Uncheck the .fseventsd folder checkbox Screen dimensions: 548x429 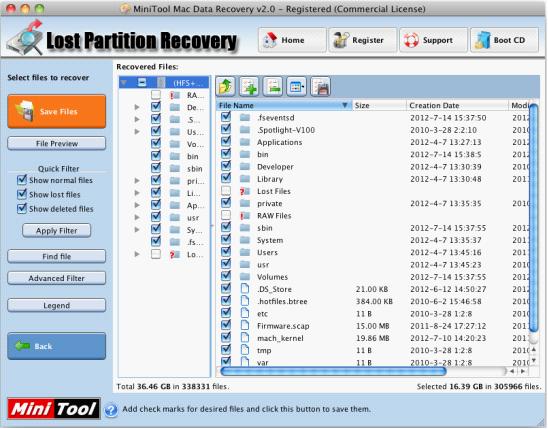[x=226, y=117]
